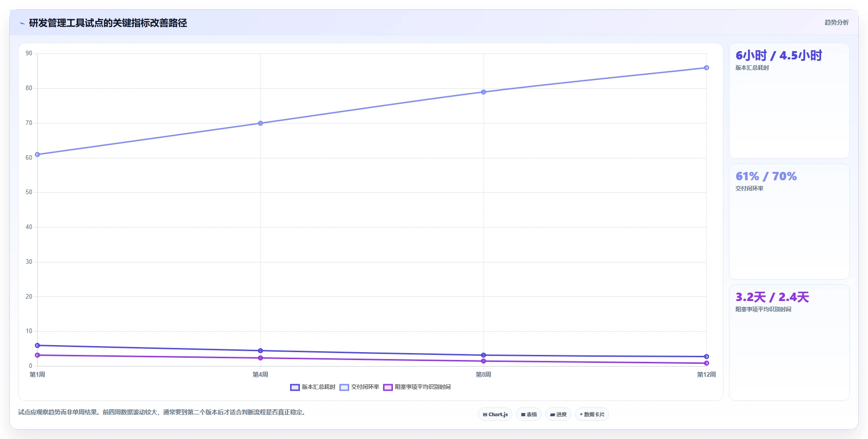Click the 61% / 70% stat value

pyautogui.click(x=766, y=177)
